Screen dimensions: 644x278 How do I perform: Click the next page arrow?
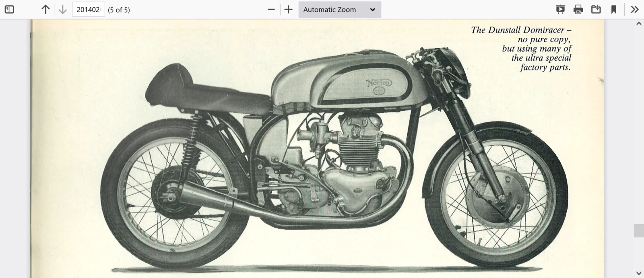click(62, 9)
